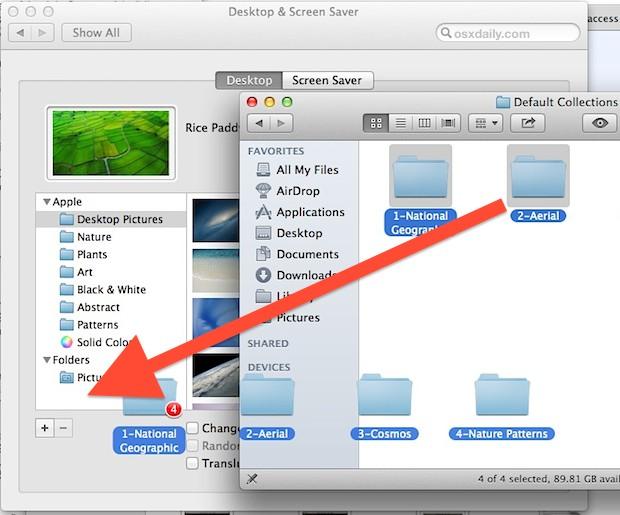Select the beach wallpaper thumbnail
Viewport: 620px width, 515px height.
(x=216, y=270)
